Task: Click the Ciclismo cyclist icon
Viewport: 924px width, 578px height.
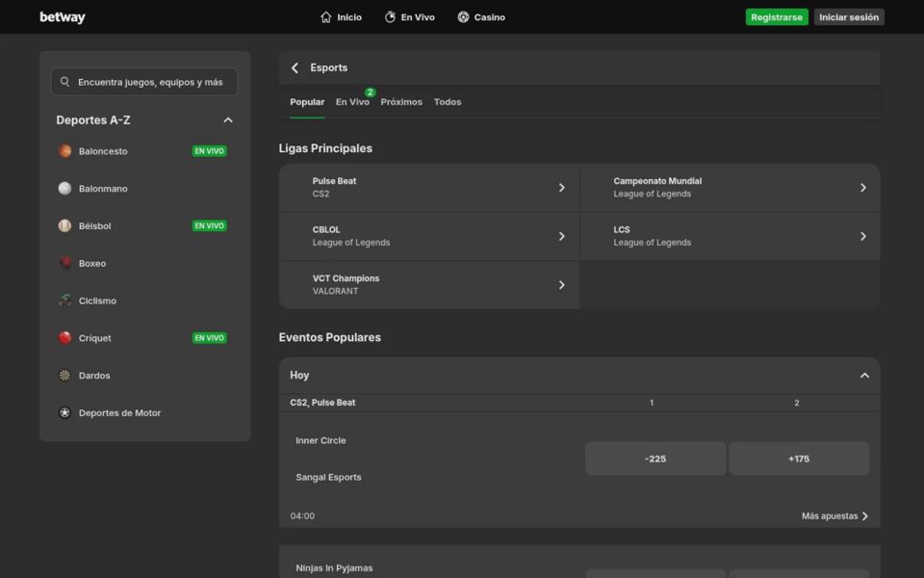Action: [x=64, y=301]
